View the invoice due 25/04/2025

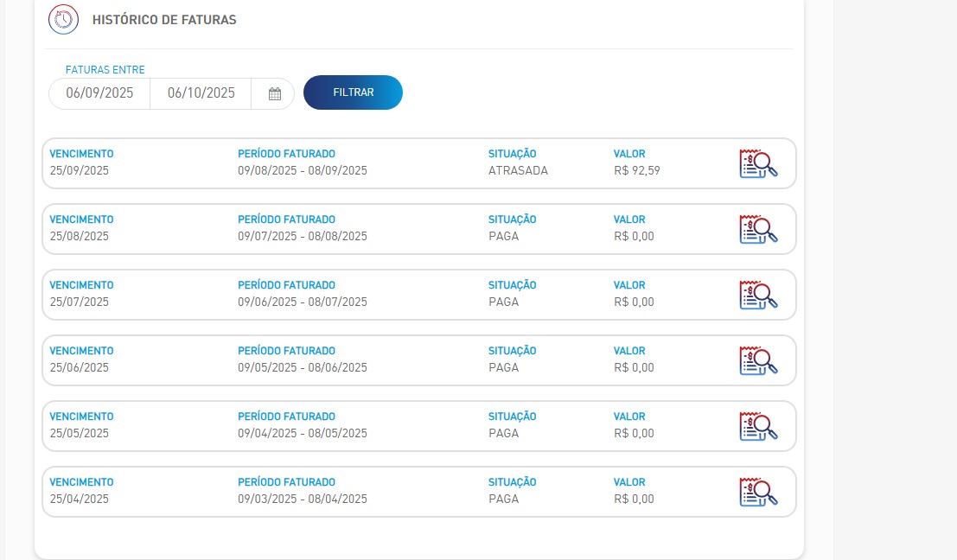click(758, 492)
